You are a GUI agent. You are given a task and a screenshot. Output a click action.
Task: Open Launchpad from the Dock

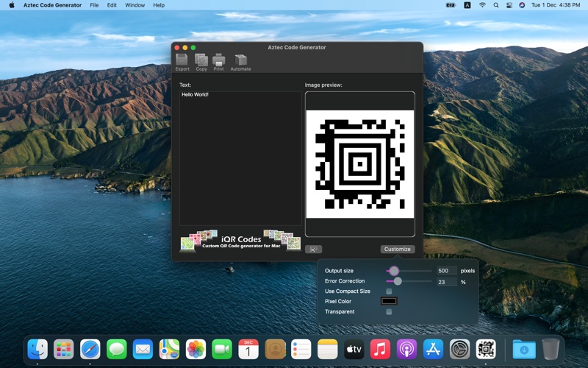pos(64,350)
